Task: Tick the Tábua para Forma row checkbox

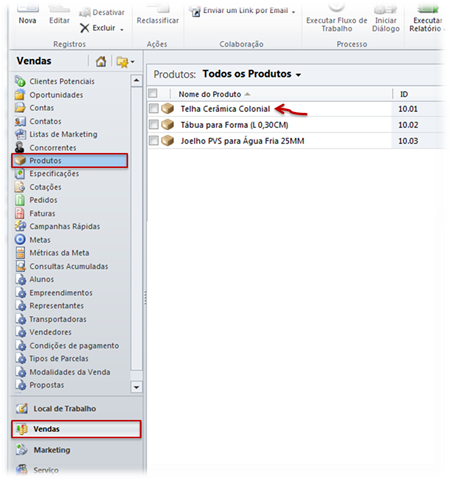Action: coord(153,125)
